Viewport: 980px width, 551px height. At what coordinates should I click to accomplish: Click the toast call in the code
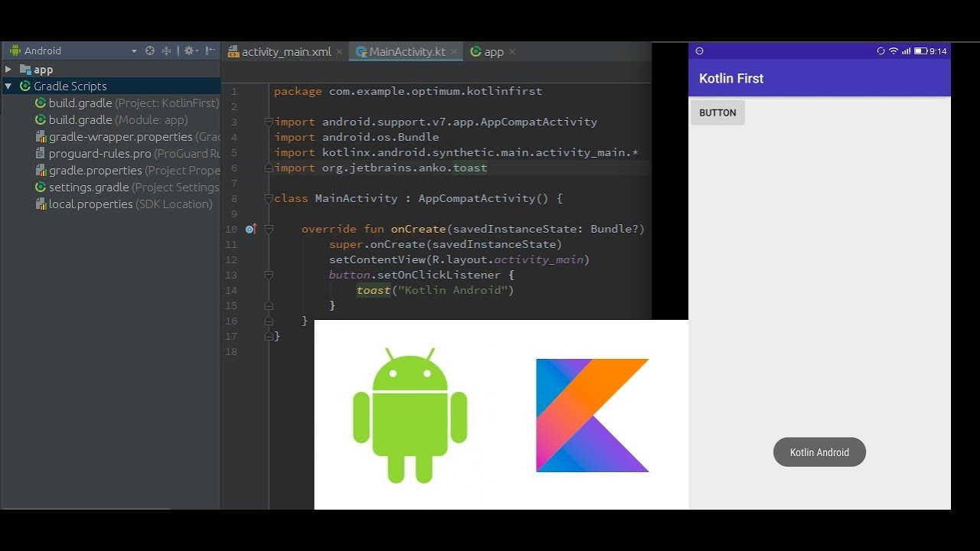pos(374,290)
